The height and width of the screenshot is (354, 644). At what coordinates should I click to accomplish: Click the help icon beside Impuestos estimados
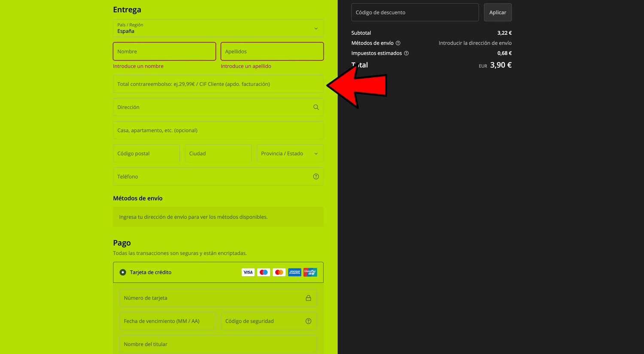(x=406, y=53)
